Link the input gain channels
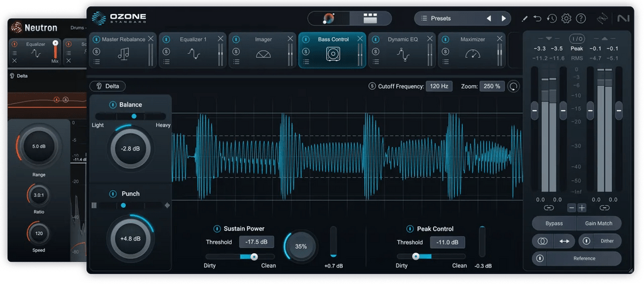Viewport: 644px width, 286px height. (549, 208)
